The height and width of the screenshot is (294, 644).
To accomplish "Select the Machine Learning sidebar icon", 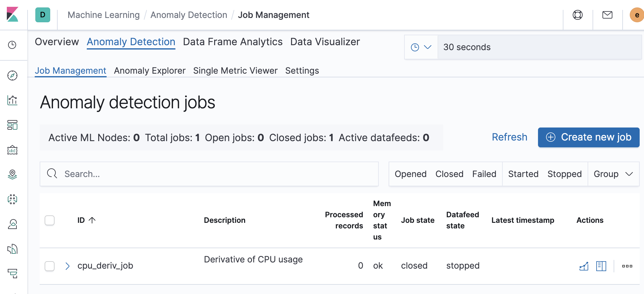I will click(x=12, y=200).
